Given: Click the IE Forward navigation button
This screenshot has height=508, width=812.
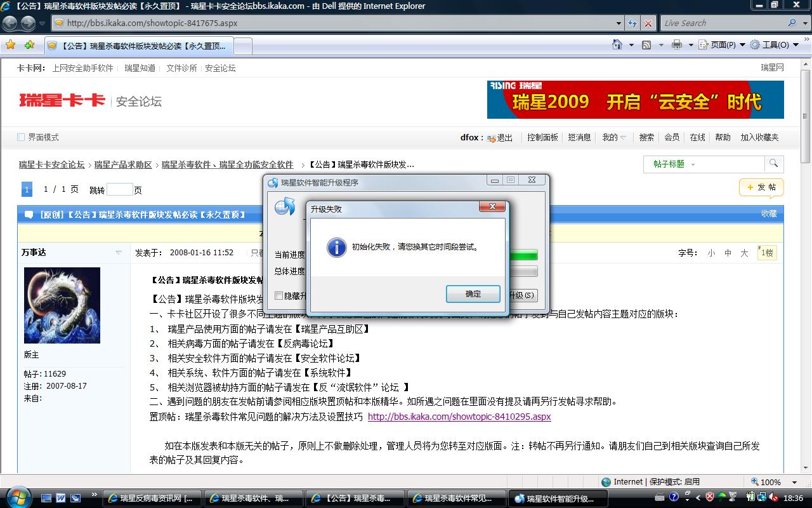Looking at the screenshot, I should pos(28,23).
